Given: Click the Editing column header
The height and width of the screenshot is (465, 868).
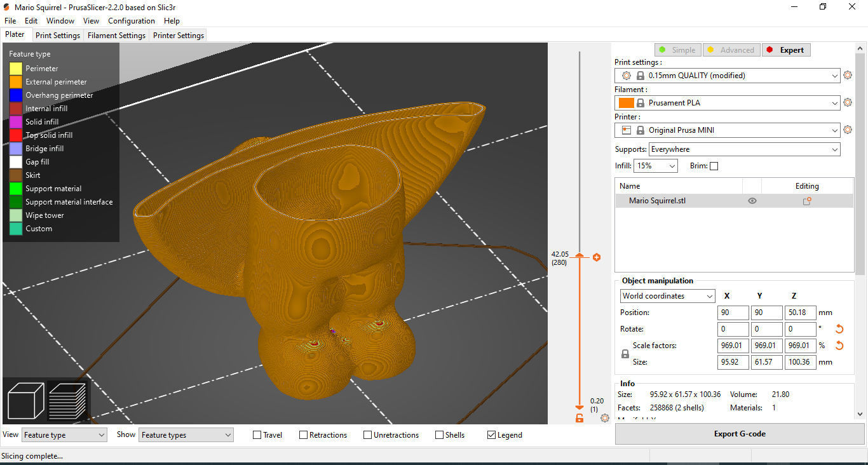Looking at the screenshot, I should (807, 186).
